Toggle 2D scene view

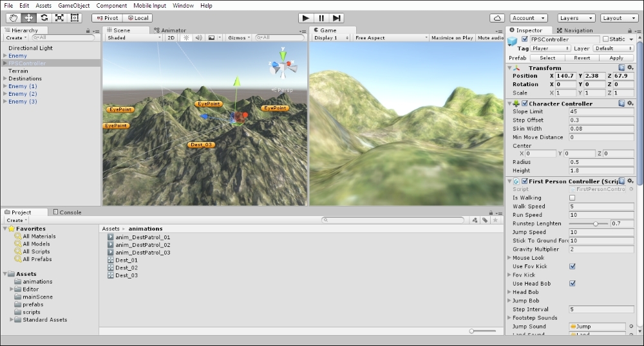click(171, 38)
